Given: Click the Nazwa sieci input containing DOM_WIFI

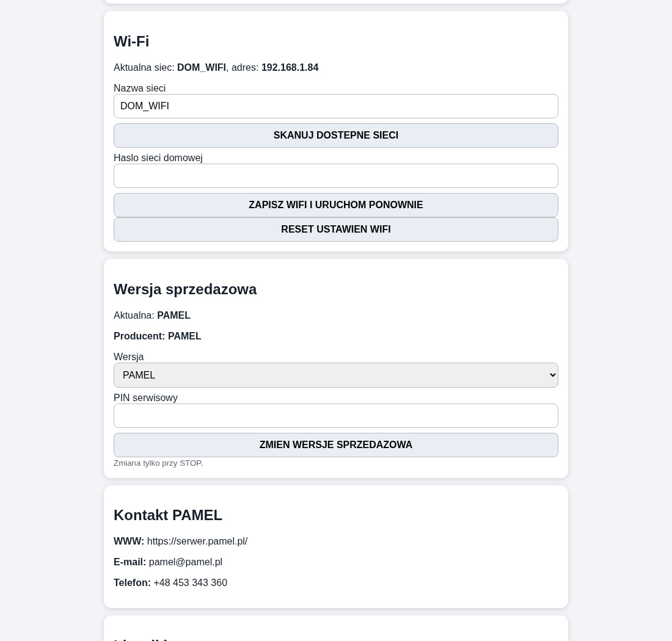Looking at the screenshot, I should (x=335, y=106).
